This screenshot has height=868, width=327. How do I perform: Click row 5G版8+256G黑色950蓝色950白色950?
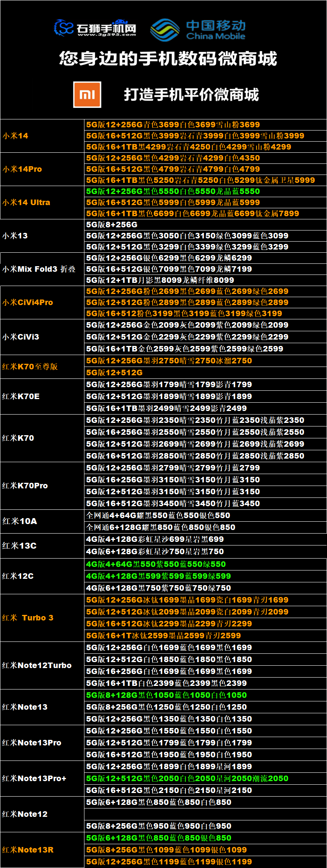[x=205, y=826]
